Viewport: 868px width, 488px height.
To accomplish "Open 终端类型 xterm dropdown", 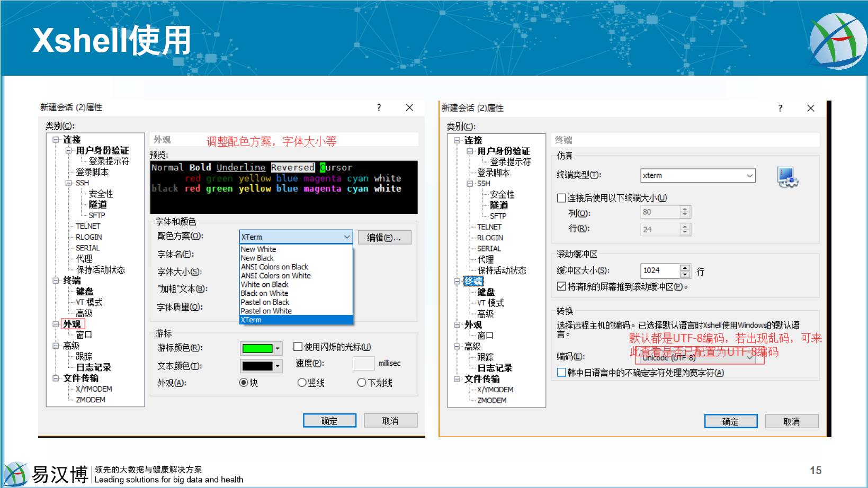I will point(698,176).
